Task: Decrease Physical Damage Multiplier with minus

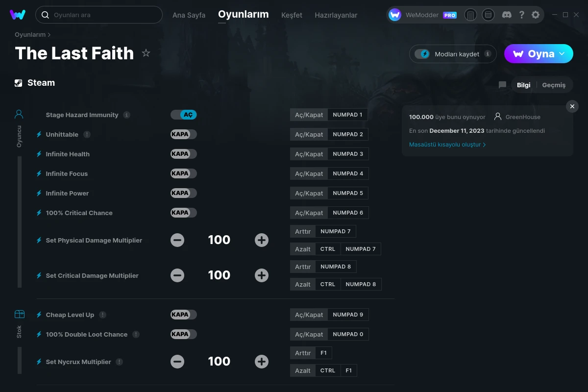Action: coord(177,240)
